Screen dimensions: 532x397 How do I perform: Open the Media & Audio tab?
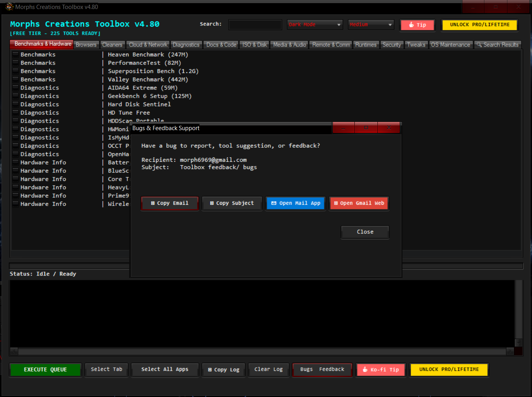coord(290,45)
